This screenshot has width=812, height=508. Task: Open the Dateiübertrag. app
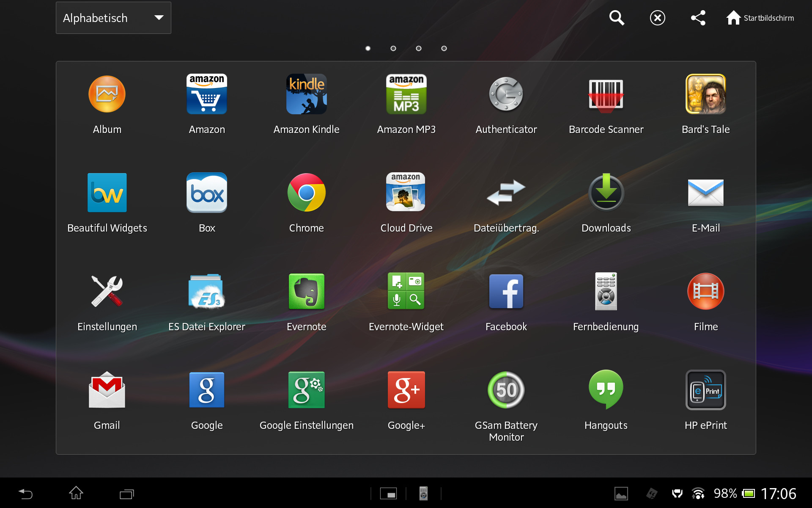(x=506, y=193)
